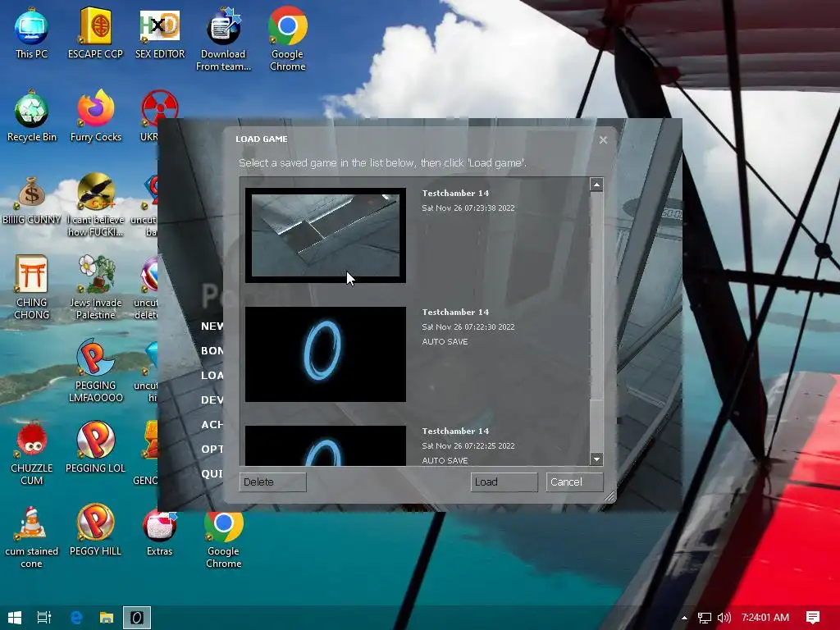
Task: Click the taskbar clock showing 7:24:01 AM
Action: tap(765, 618)
